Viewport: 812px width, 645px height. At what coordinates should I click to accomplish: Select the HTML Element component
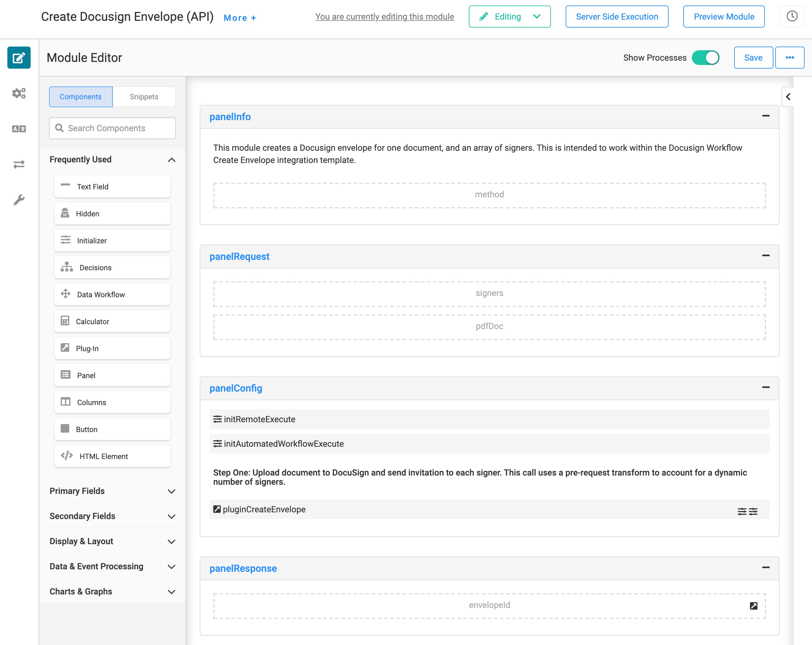pyautogui.click(x=112, y=456)
